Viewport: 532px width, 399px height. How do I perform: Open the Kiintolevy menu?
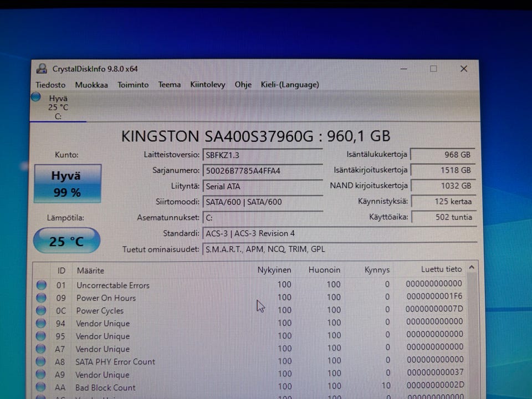tap(208, 84)
